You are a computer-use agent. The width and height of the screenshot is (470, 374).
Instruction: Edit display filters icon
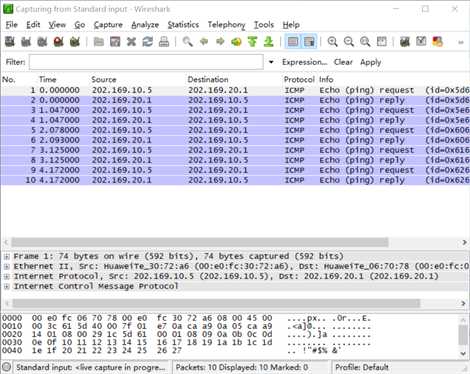(x=421, y=42)
